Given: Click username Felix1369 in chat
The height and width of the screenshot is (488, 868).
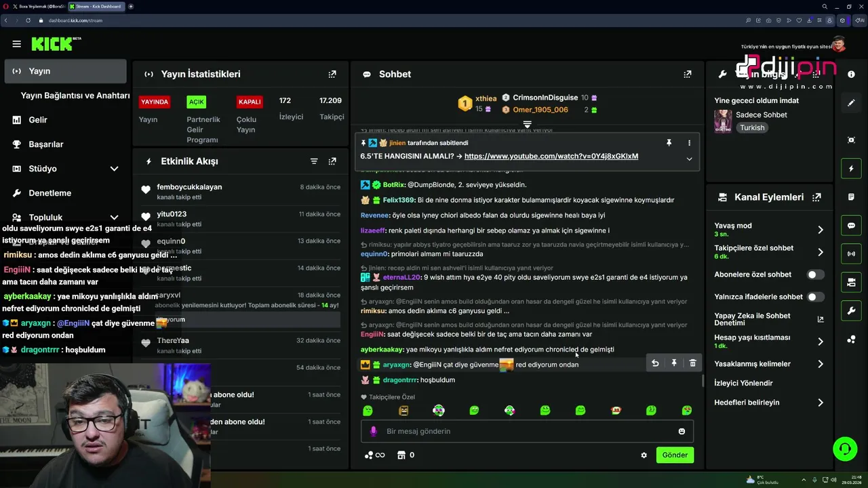Looking at the screenshot, I should [x=398, y=200].
